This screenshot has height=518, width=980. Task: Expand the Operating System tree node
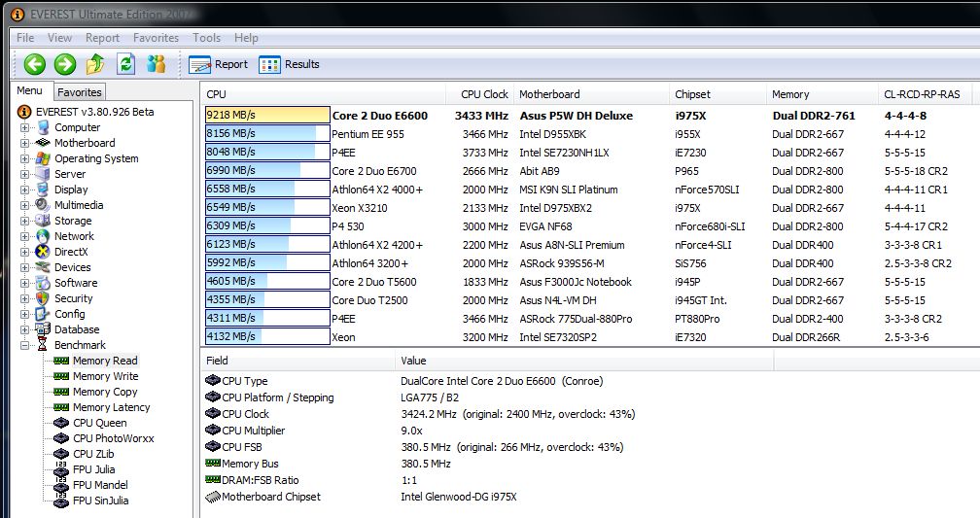[x=24, y=158]
